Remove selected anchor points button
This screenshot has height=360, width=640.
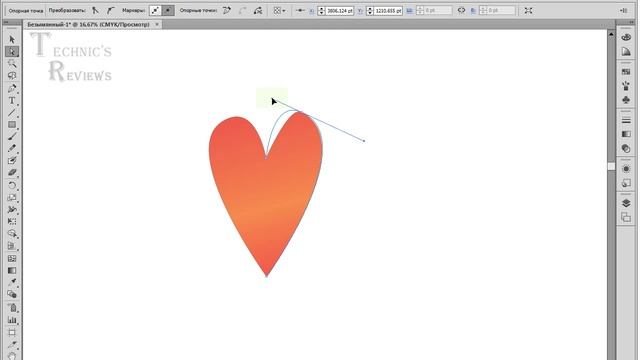click(x=227, y=11)
